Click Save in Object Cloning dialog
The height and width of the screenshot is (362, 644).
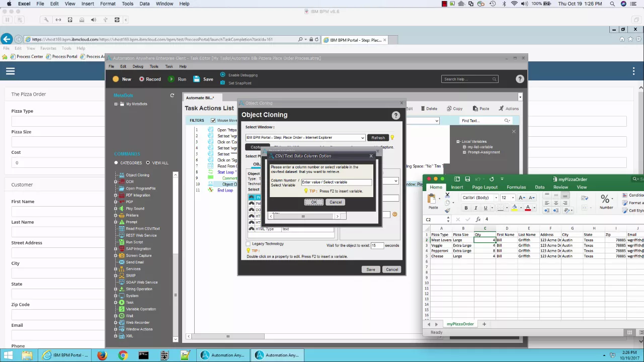tap(371, 269)
